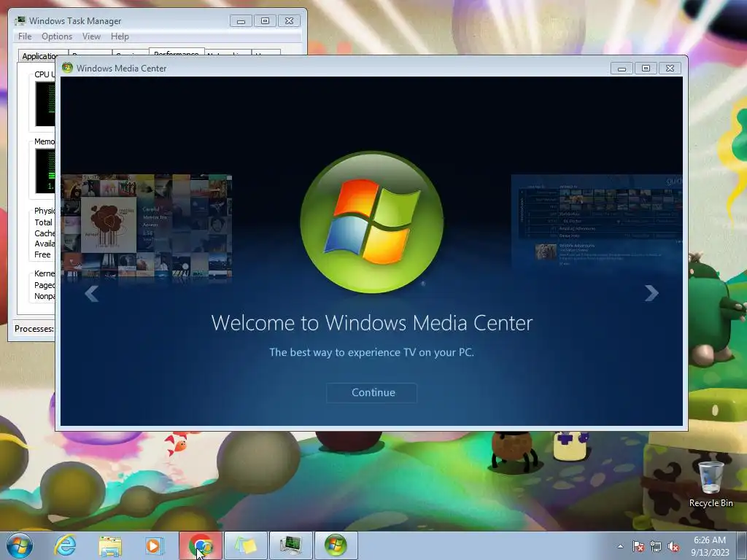Click the muted volume tray icon

coord(673,547)
